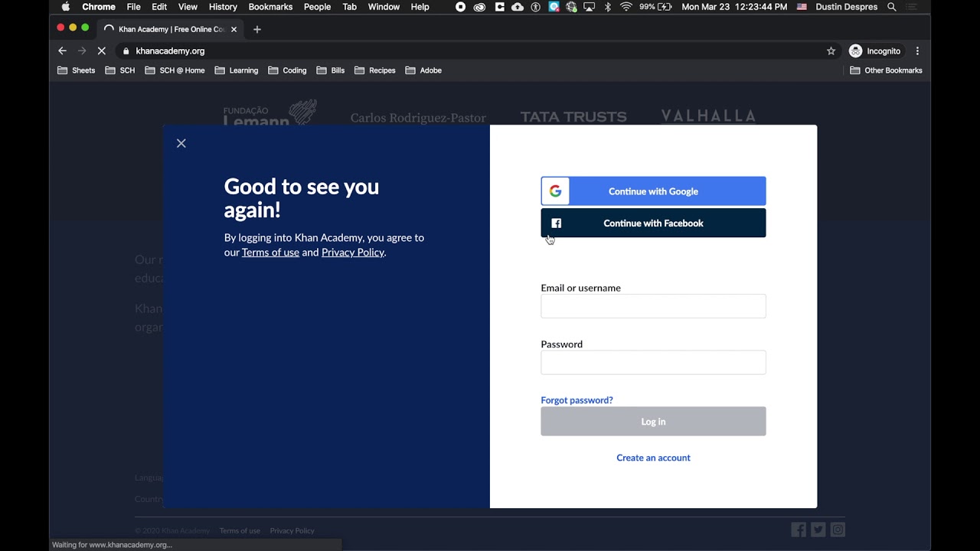Click the Email or username field
The width and height of the screenshot is (980, 551).
pos(653,306)
